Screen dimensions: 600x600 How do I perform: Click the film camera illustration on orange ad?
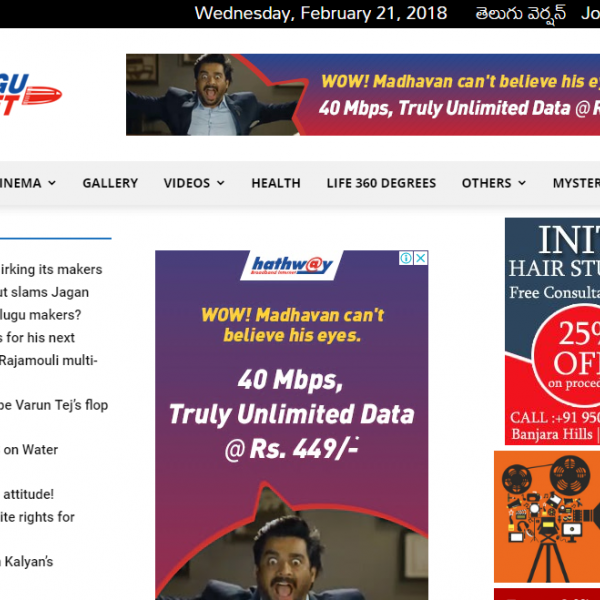click(546, 516)
